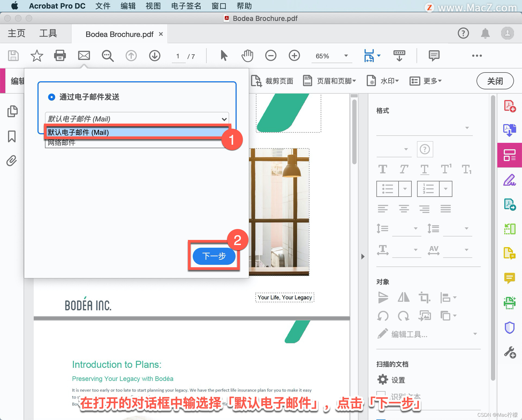Click the 关闭 button

click(495, 81)
